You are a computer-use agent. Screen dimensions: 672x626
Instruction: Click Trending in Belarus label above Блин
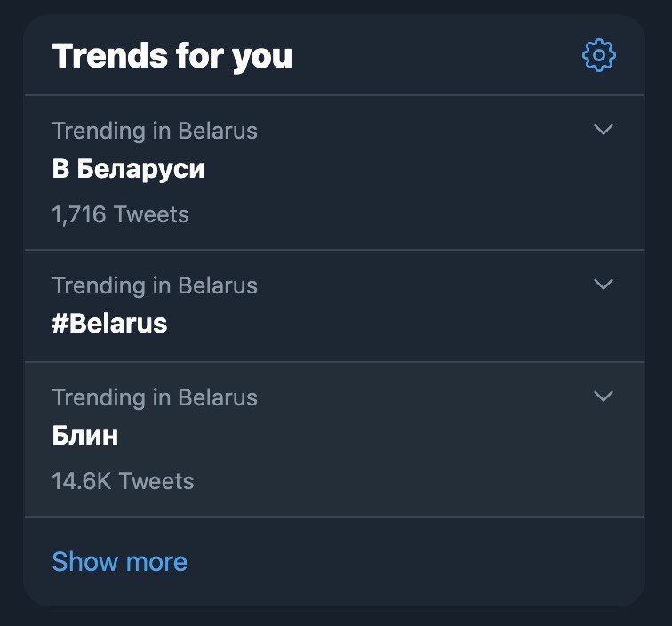155,397
